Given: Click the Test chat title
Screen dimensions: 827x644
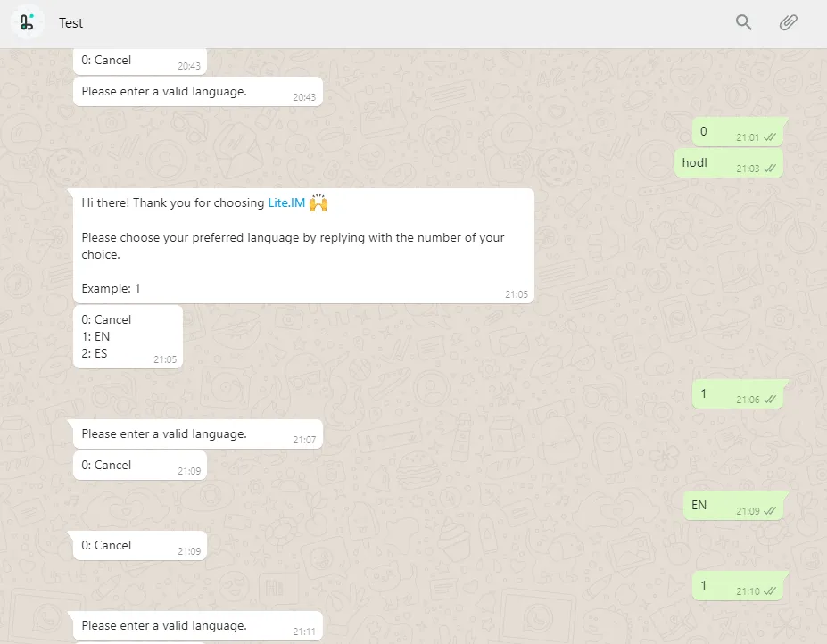Looking at the screenshot, I should pyautogui.click(x=70, y=22).
